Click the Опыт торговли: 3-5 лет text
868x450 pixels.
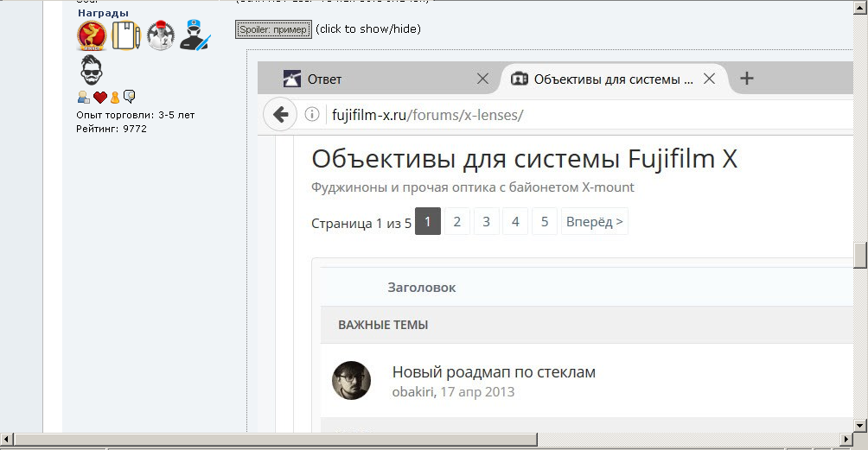pyautogui.click(x=136, y=115)
